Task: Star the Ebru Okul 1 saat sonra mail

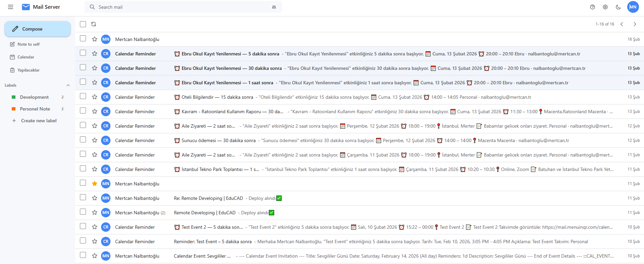Action: [x=95, y=83]
